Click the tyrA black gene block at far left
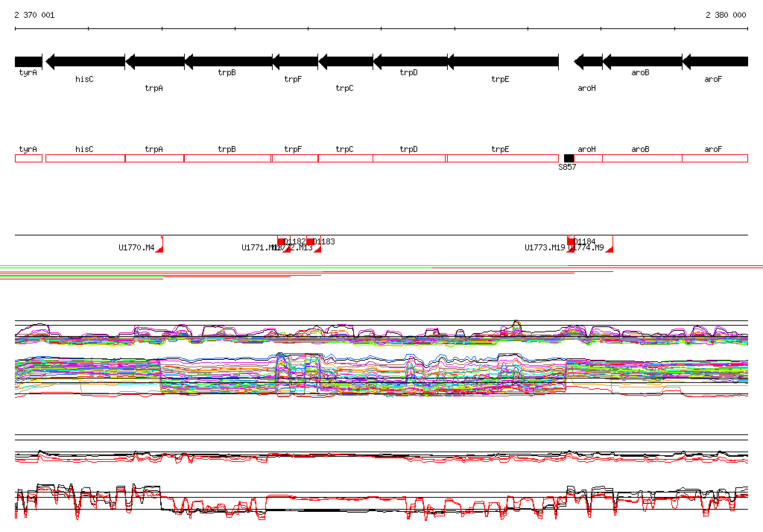 coord(28,62)
